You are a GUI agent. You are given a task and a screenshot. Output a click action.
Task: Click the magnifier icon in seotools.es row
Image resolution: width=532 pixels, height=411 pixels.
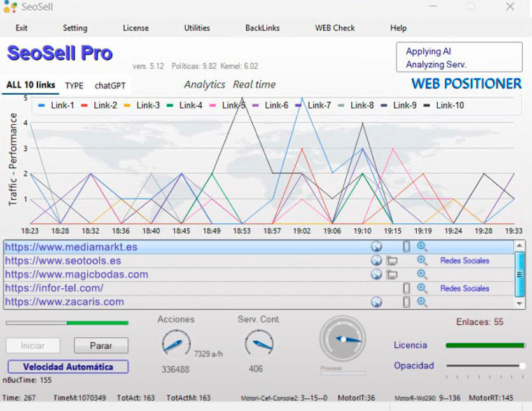click(x=422, y=260)
